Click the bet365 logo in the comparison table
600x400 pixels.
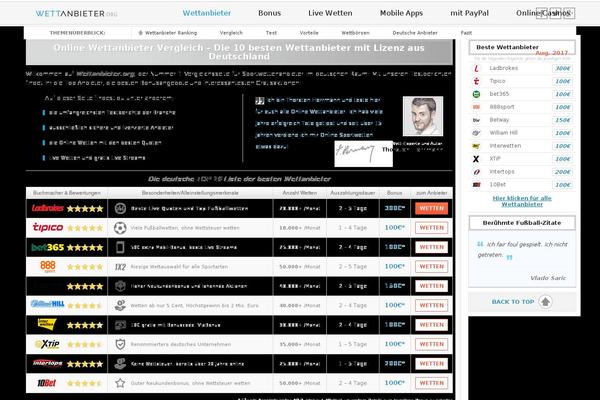47,247
